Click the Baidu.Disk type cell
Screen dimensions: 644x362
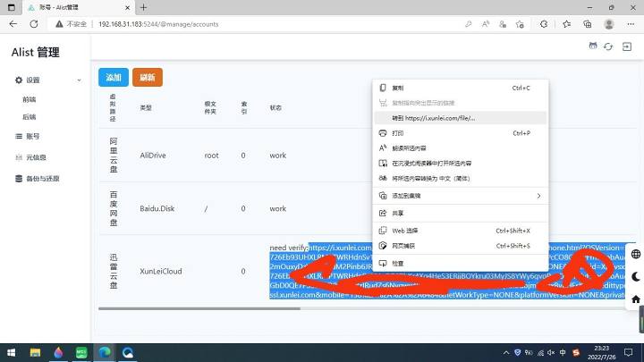click(157, 208)
